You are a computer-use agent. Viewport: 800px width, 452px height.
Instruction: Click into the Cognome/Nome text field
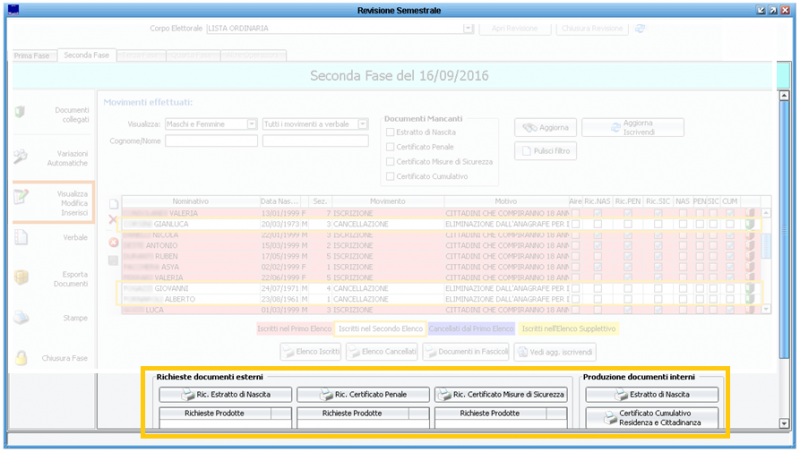pos(211,142)
